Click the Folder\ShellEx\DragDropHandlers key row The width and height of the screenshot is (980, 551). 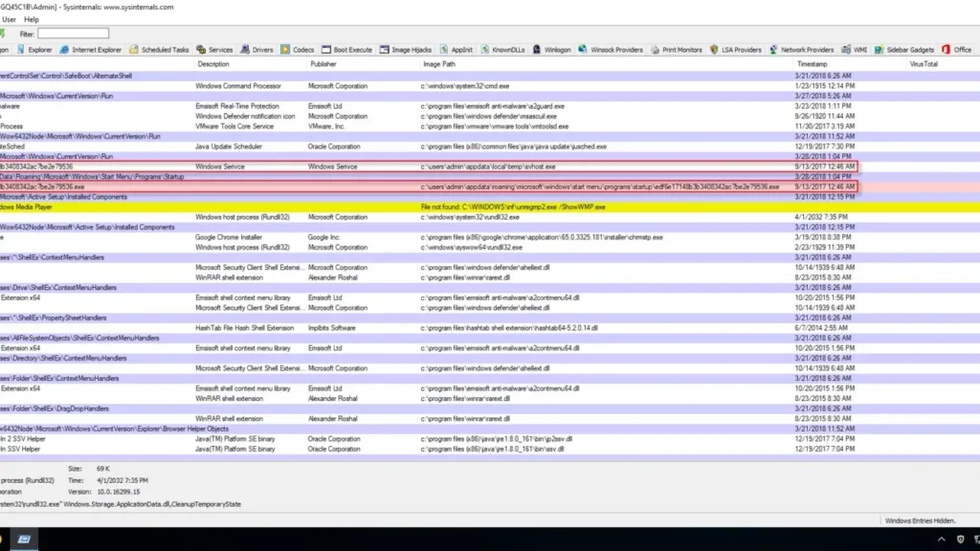click(x=490, y=408)
